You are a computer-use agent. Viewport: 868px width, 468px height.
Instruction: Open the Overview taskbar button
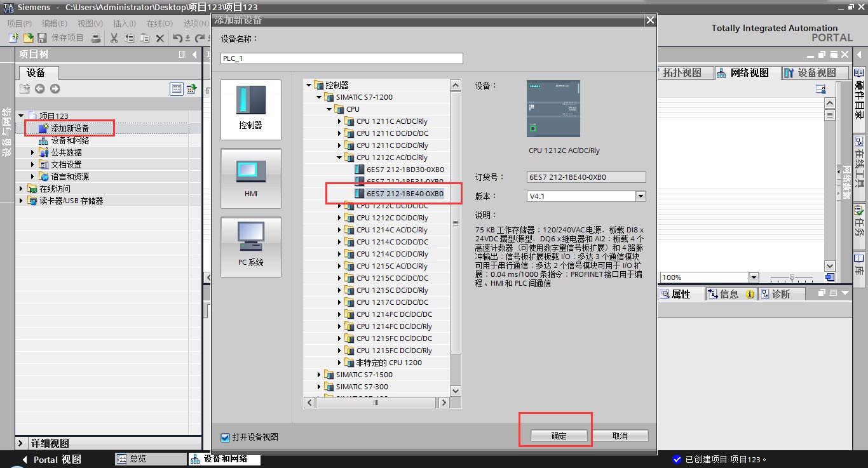tap(150, 458)
